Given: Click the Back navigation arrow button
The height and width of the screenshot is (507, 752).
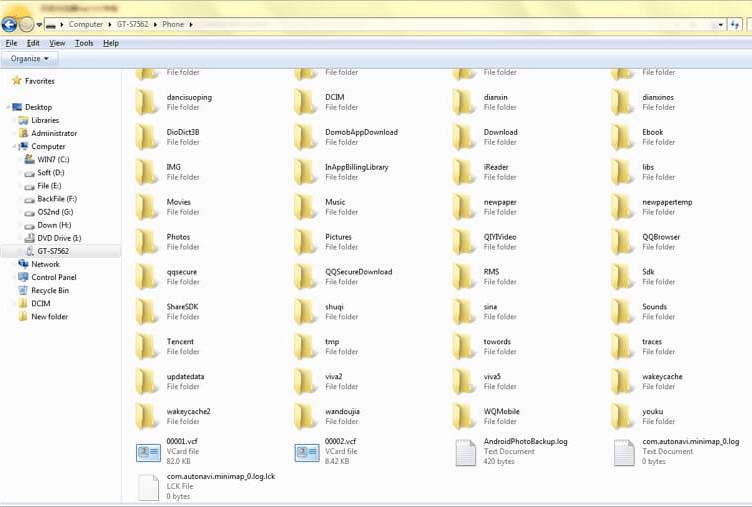Looking at the screenshot, I should coord(9,25).
